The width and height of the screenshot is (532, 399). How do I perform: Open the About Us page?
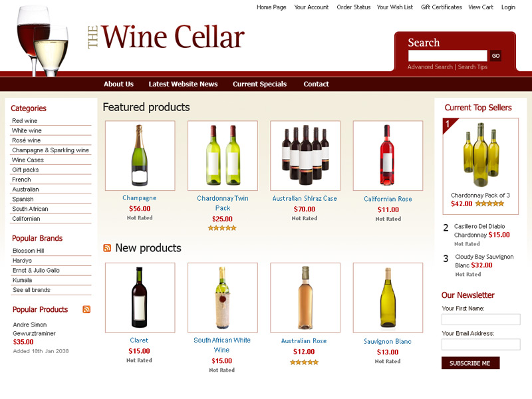click(x=118, y=84)
